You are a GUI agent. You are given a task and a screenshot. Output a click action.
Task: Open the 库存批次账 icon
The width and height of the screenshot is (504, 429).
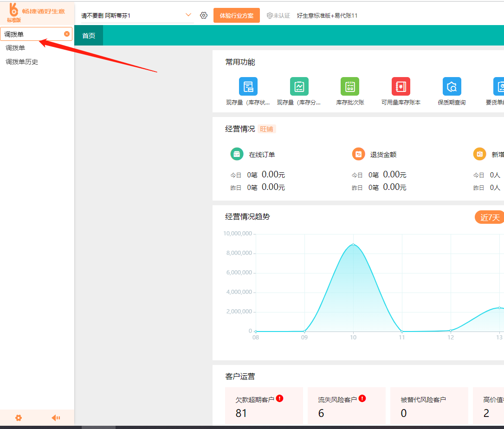point(350,87)
